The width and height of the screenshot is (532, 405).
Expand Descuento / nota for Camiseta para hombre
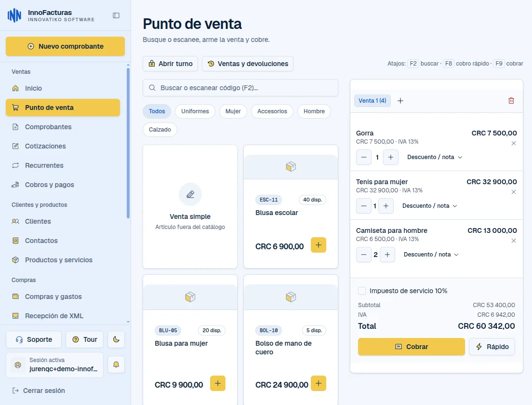[x=431, y=255]
